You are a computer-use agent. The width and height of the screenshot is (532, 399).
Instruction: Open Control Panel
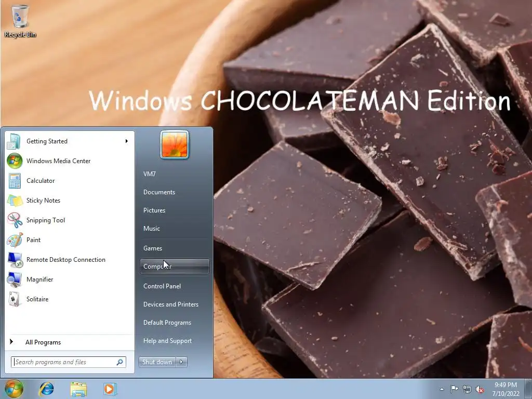click(175, 286)
